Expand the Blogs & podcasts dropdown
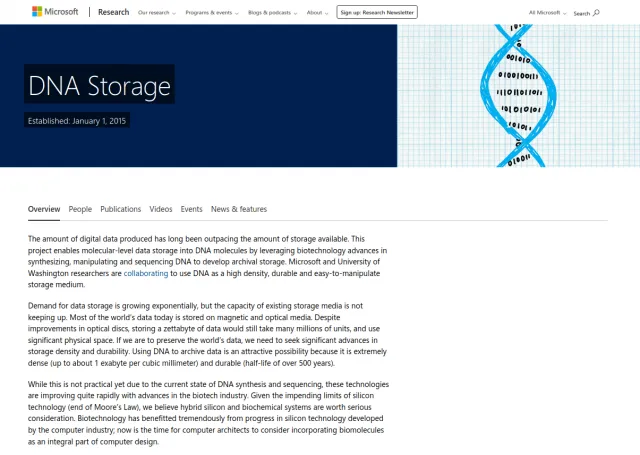Screen dimensions: 640x455 (273, 13)
